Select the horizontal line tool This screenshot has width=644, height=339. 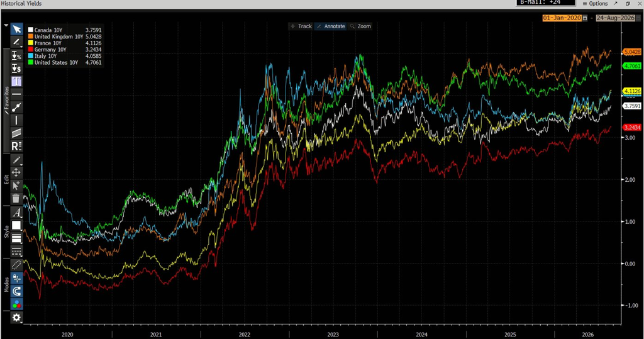point(16,94)
